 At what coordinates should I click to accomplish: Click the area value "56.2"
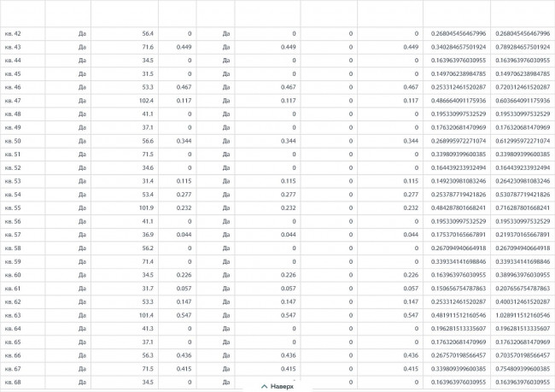pyautogui.click(x=148, y=249)
